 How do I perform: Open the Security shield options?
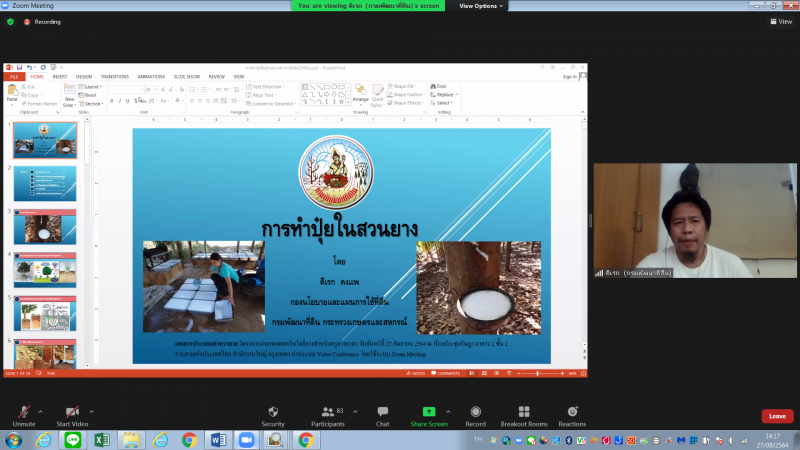[x=273, y=413]
